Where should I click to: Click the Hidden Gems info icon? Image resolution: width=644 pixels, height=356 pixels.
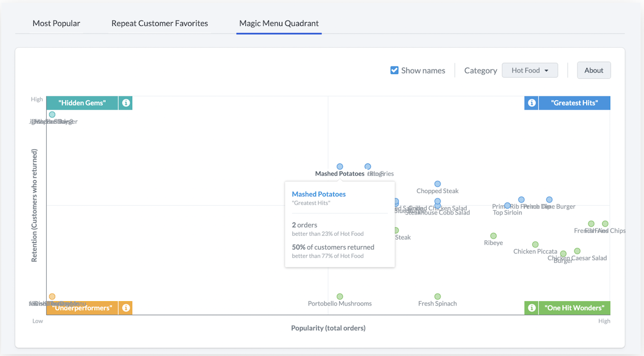126,103
